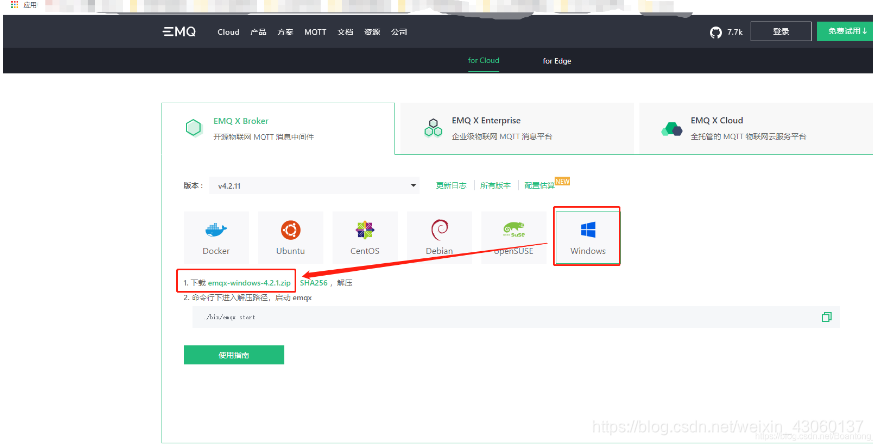The height and width of the screenshot is (445, 873).
Task: Open the SHA256 link
Action: pos(313,283)
